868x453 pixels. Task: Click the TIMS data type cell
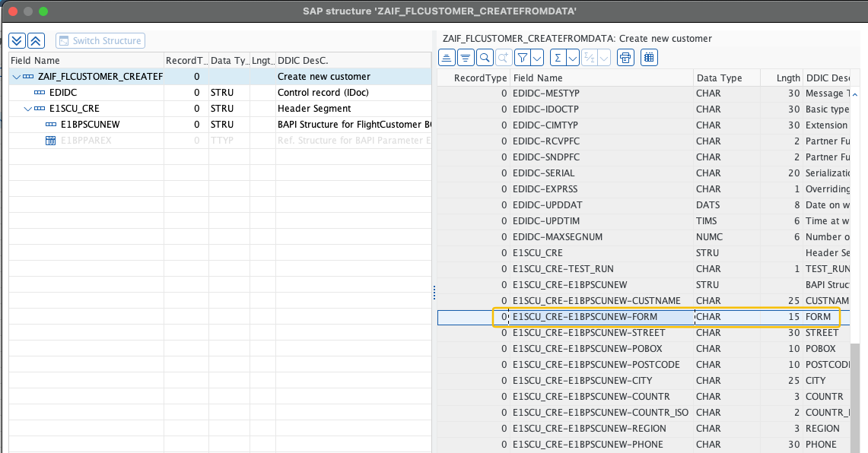pyautogui.click(x=727, y=221)
